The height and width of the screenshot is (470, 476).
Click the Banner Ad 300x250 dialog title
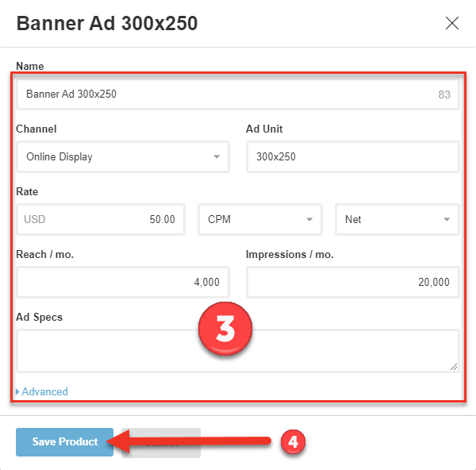107,23
